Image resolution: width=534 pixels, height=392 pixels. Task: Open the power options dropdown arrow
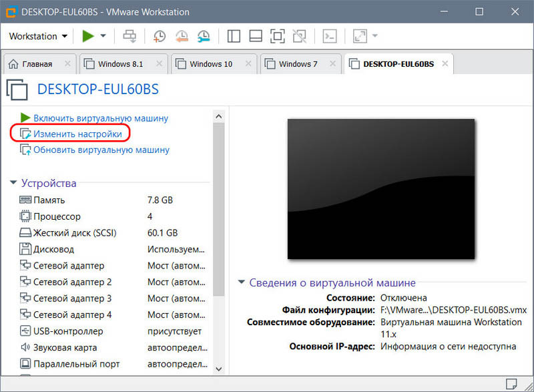tap(103, 36)
